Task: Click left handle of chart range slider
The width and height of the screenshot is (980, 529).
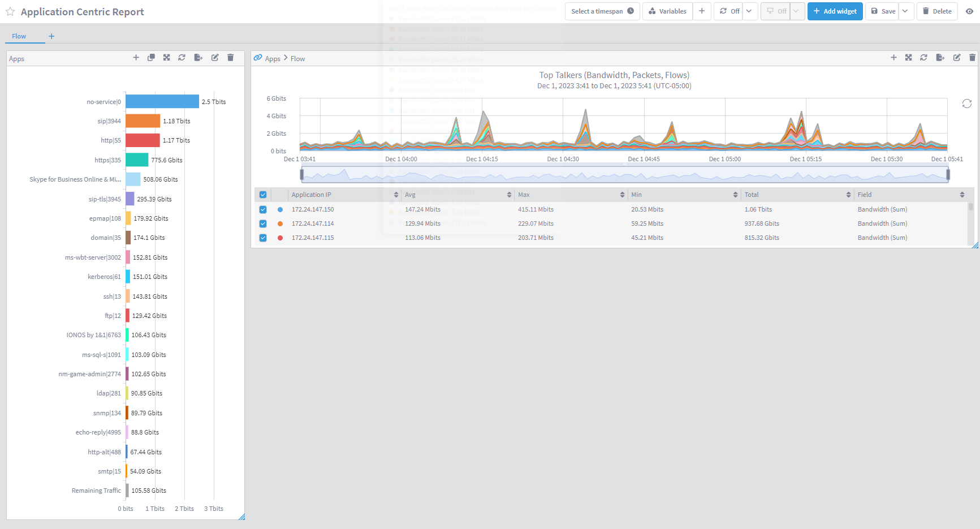Action: (302, 175)
